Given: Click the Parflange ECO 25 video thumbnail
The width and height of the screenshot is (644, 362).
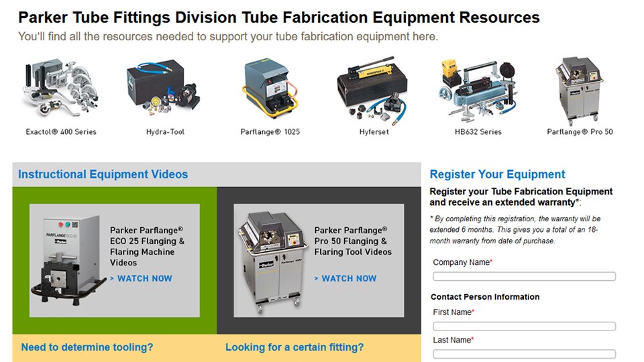Looking at the screenshot, I should coord(67,261).
